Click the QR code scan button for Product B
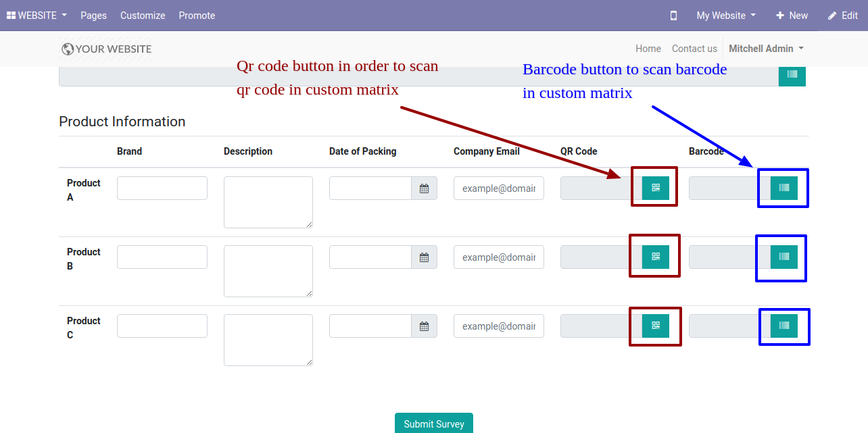This screenshot has height=433, width=868. [x=655, y=257]
